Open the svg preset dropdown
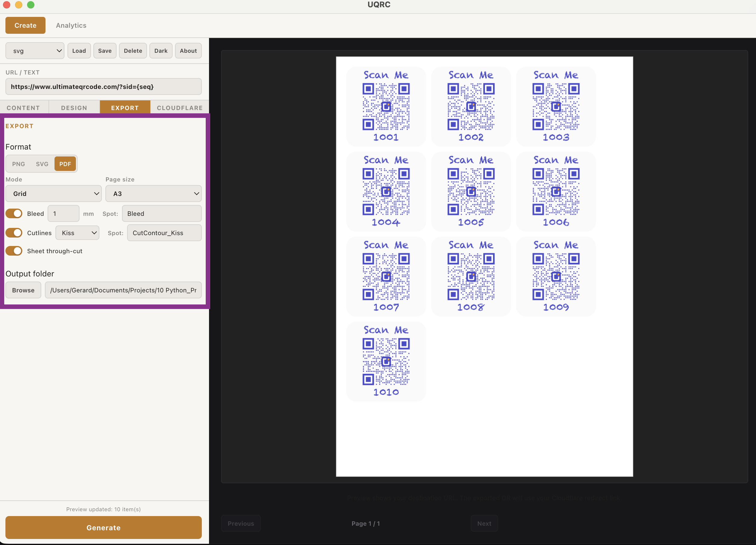756x545 pixels. (35, 51)
